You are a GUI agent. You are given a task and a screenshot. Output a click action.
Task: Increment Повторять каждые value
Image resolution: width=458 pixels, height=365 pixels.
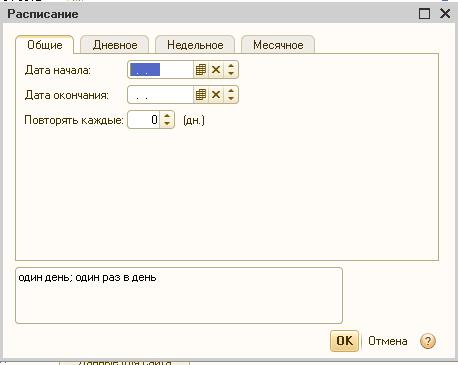pos(167,116)
